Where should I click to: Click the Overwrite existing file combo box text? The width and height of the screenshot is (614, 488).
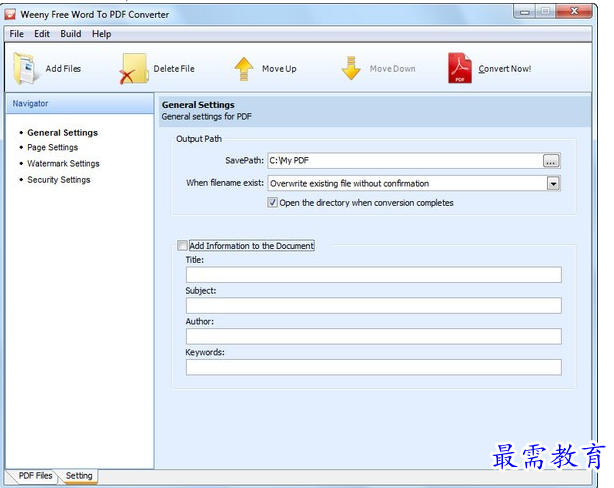349,183
